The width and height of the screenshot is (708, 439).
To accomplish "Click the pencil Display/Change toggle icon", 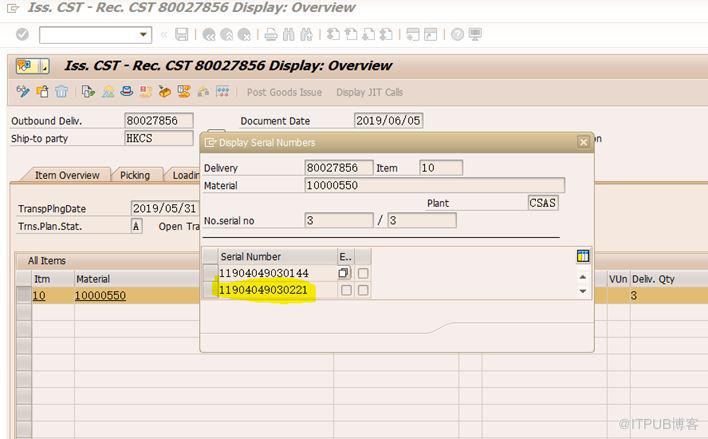I will tap(23, 92).
